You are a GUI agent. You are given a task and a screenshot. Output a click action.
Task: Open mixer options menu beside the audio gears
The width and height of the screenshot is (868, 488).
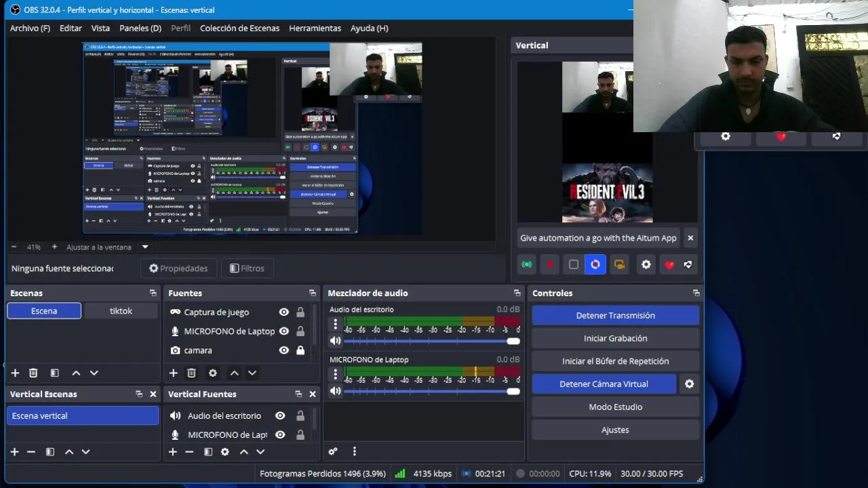click(x=354, y=451)
